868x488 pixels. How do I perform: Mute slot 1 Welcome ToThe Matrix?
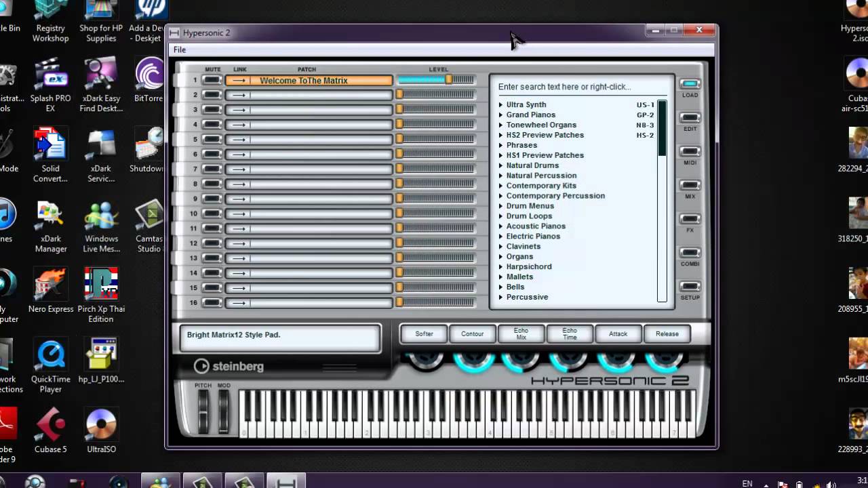click(x=212, y=80)
